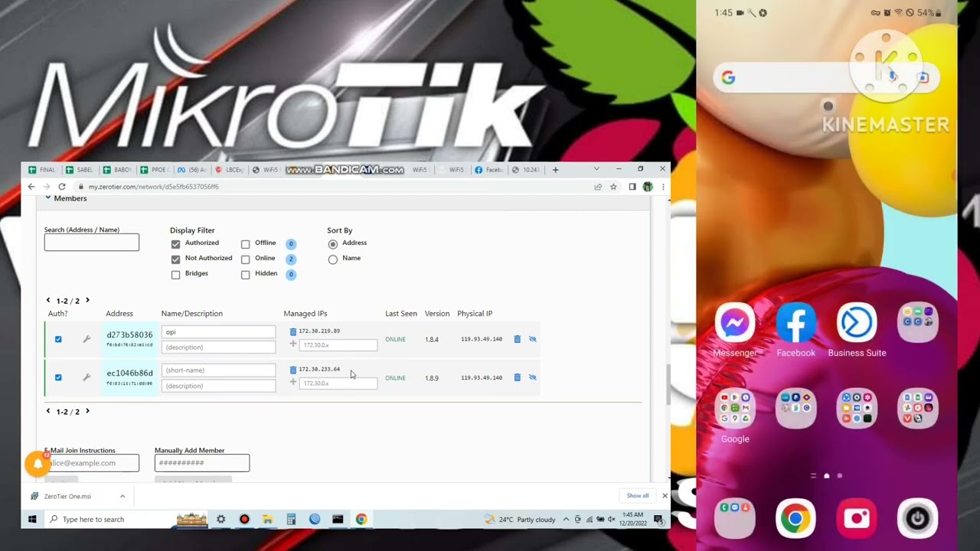Click address d273b58036
Image resolution: width=980 pixels, height=551 pixels.
tap(129, 334)
